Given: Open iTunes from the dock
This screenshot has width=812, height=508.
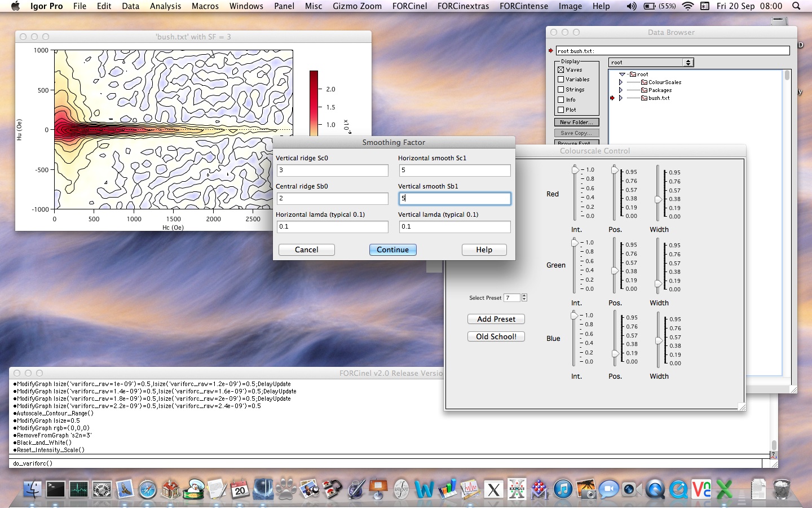Looking at the screenshot, I should point(563,489).
